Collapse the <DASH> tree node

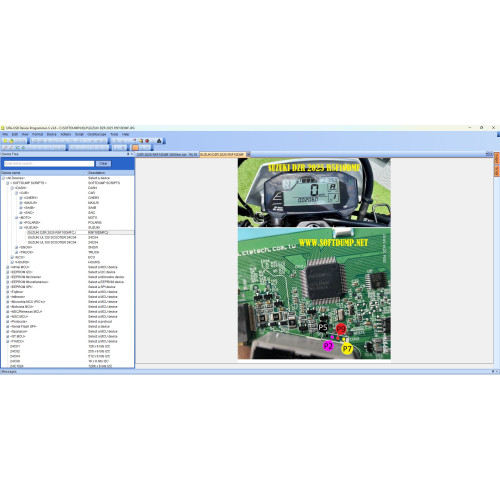[x=12, y=188]
